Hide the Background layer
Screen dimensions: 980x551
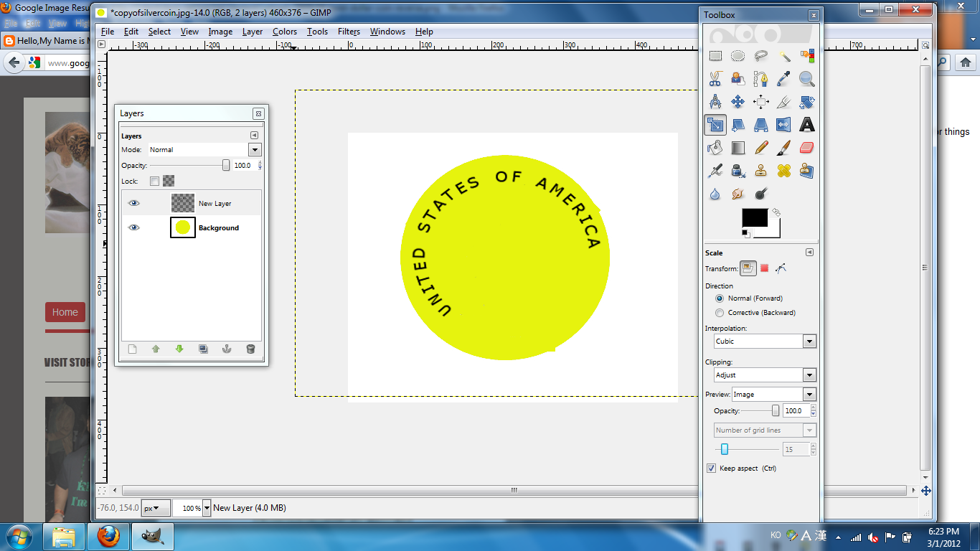133,227
